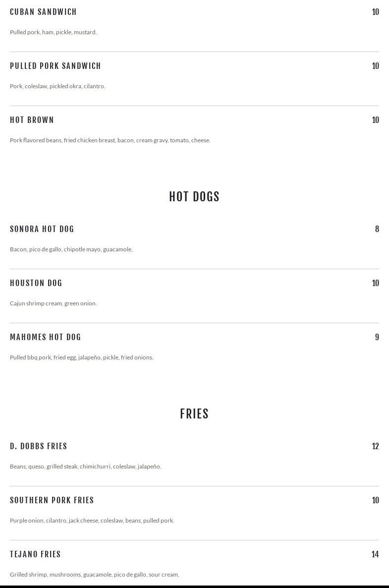Click the Cajun shrimp cream description text
Viewport: 389px width, 588px height.
tap(53, 303)
